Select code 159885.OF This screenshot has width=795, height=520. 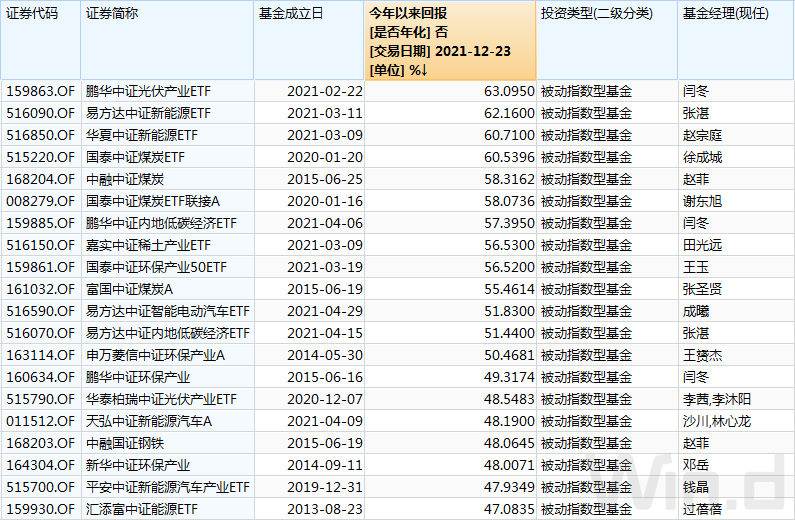pyautogui.click(x=41, y=224)
